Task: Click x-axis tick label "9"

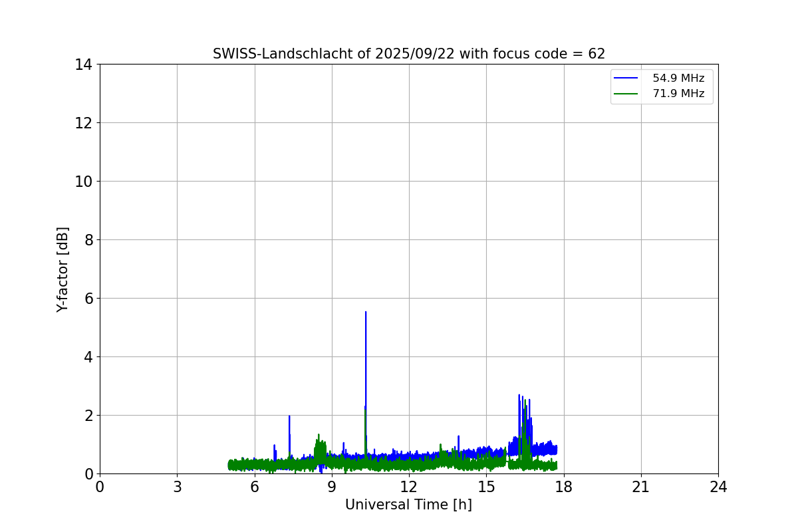Action: (332, 487)
